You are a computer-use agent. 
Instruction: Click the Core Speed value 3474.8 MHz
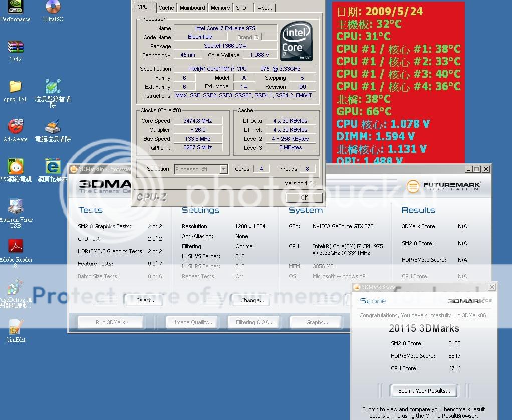pyautogui.click(x=198, y=121)
